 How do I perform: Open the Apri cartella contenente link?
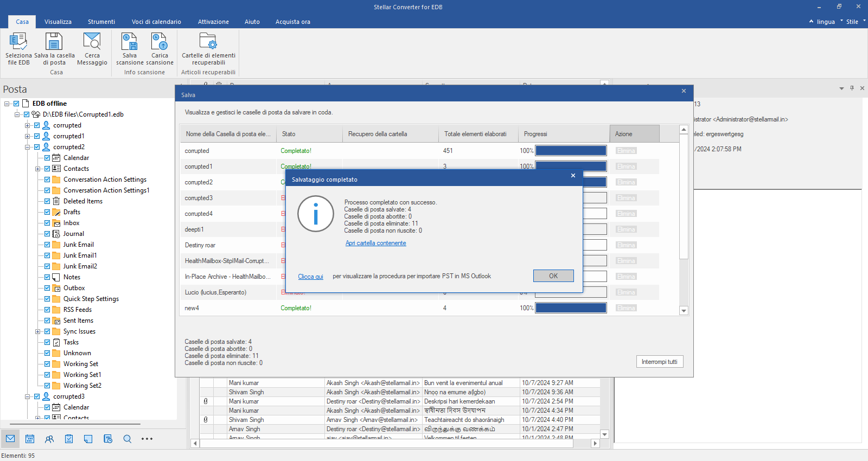click(375, 243)
